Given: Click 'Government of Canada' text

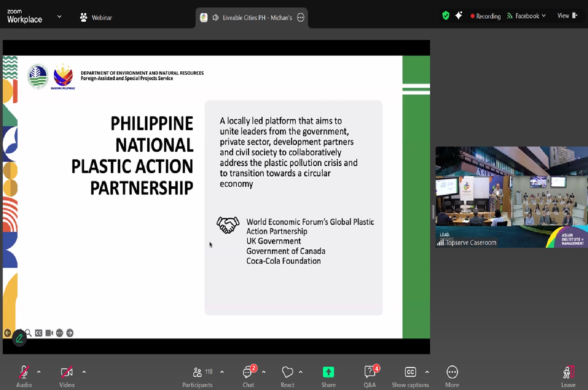Looking at the screenshot, I should coord(286,251).
